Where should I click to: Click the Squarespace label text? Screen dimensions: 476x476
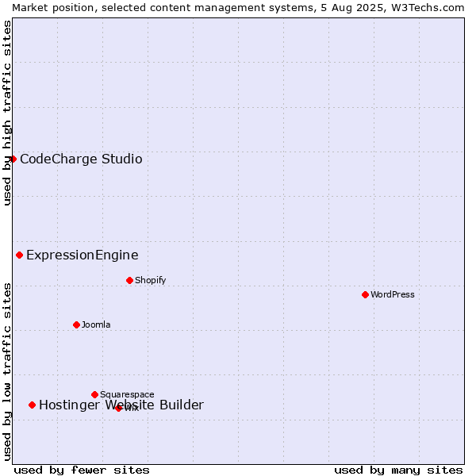[127, 394]
